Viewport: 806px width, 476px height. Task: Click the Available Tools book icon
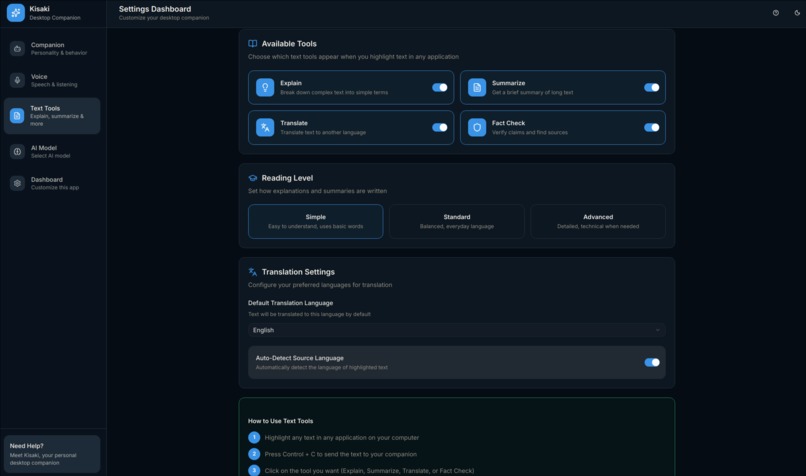[x=252, y=44]
